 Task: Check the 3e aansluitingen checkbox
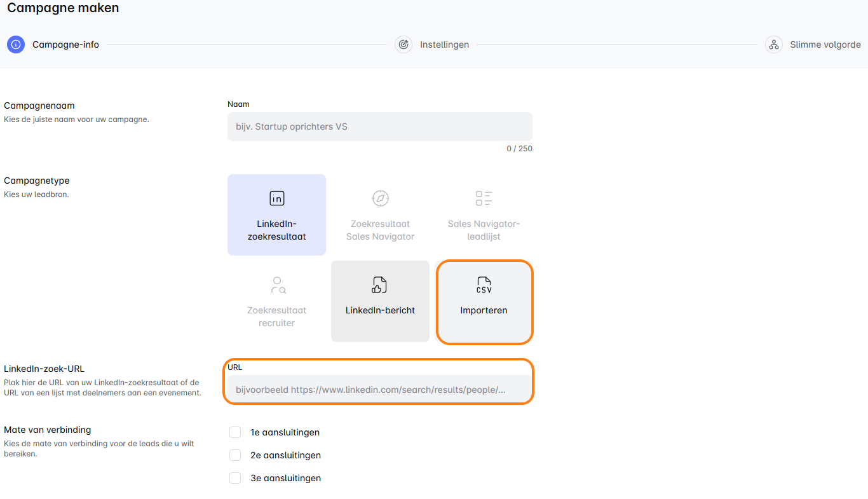(x=235, y=478)
